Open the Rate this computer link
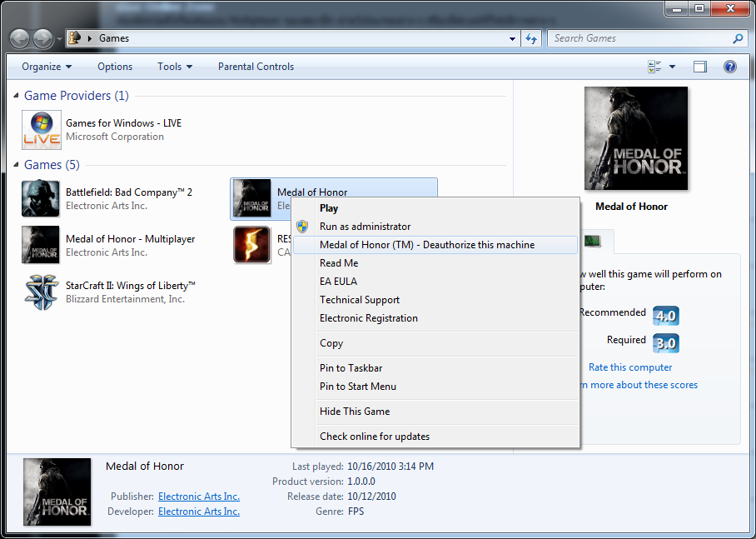 [630, 367]
